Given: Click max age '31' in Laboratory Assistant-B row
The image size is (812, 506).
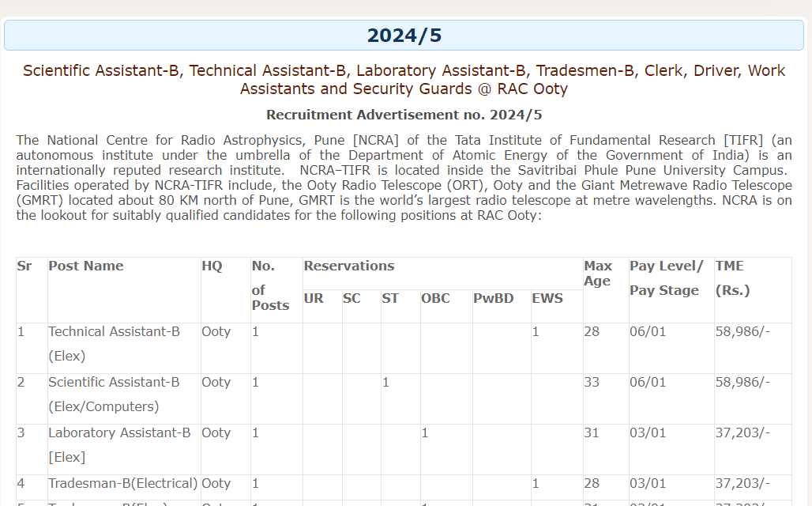Looking at the screenshot, I should tap(592, 432).
